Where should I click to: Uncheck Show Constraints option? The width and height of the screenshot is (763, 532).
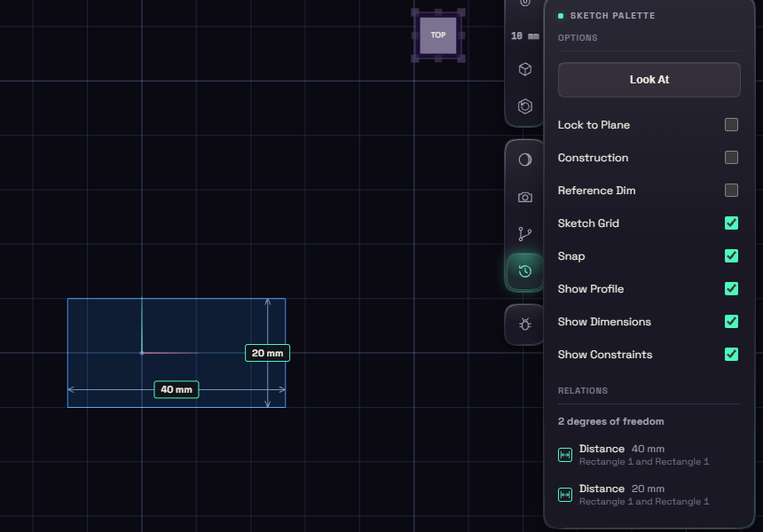(731, 355)
